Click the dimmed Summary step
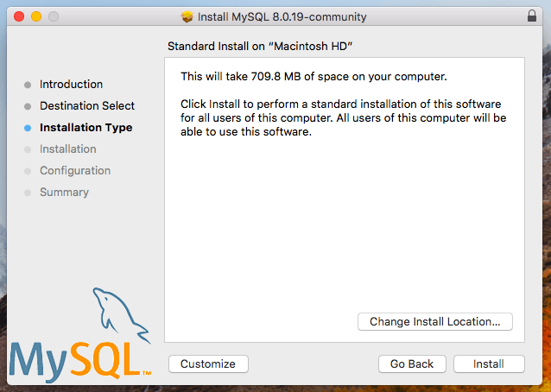The image size is (551, 392). pyautogui.click(x=64, y=193)
